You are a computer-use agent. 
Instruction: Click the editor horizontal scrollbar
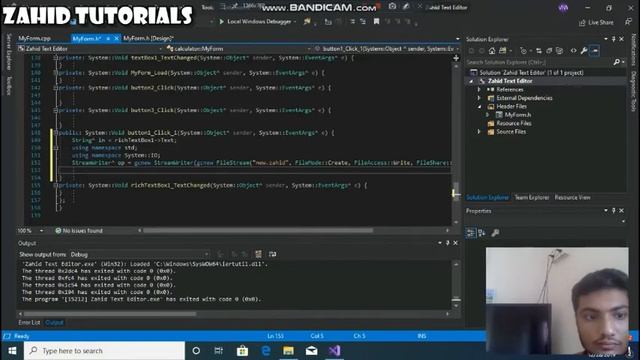258,231
